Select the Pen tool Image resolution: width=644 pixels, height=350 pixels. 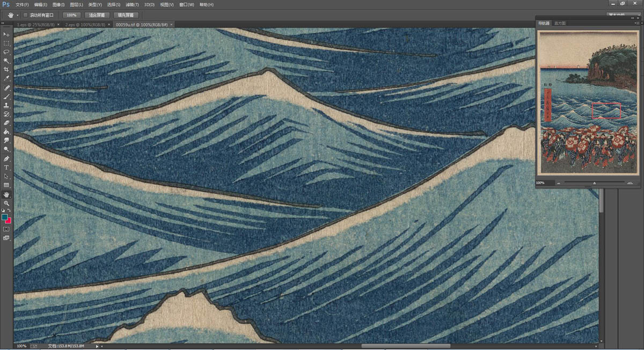(x=6, y=159)
